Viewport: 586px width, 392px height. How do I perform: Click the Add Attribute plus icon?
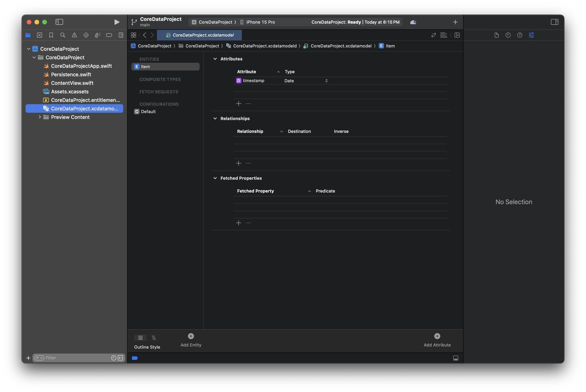[437, 336]
